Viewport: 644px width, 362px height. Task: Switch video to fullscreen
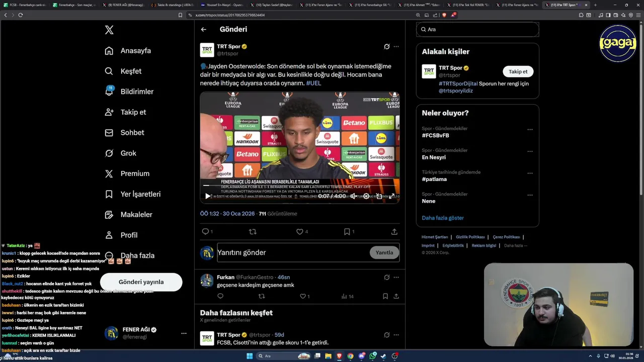click(391, 196)
